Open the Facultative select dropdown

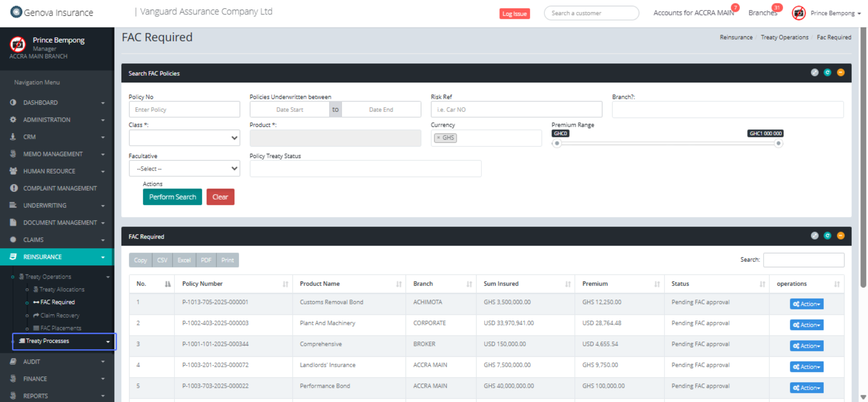click(184, 169)
